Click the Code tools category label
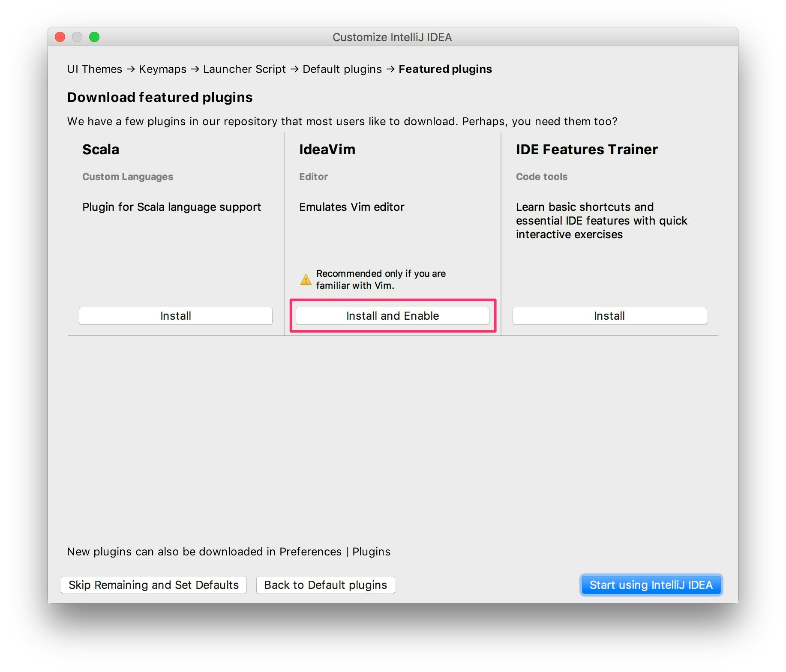Image resolution: width=786 pixels, height=672 pixels. click(542, 177)
